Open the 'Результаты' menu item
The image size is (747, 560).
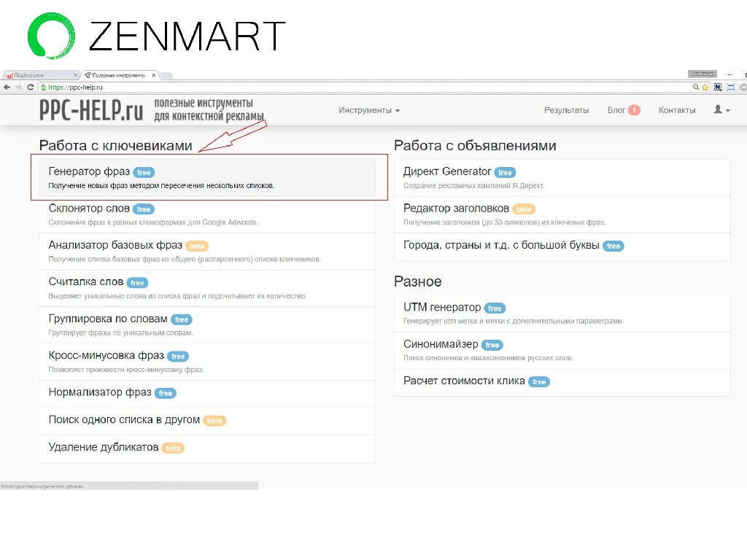tap(566, 110)
